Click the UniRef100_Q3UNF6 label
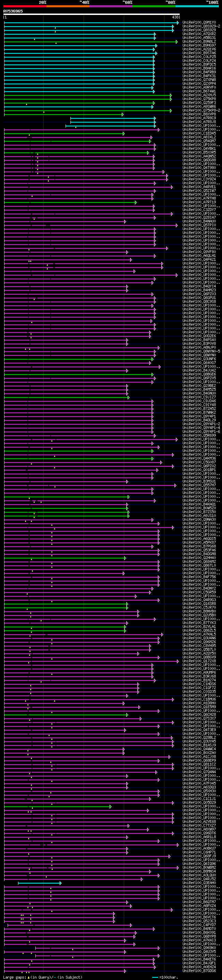222x980 pixels. 199,359
